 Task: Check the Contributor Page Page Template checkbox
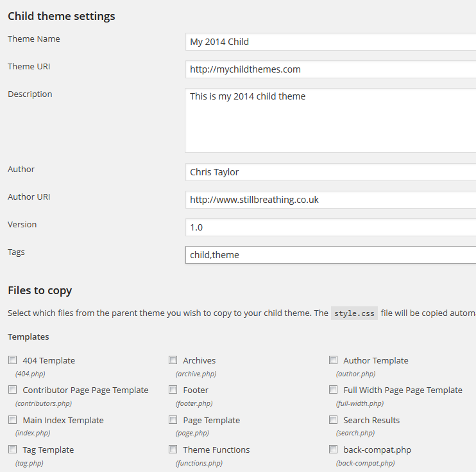[12, 390]
